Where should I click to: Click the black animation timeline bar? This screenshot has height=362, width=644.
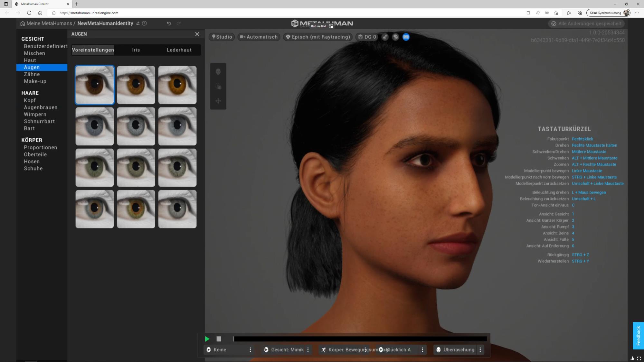[360, 339]
